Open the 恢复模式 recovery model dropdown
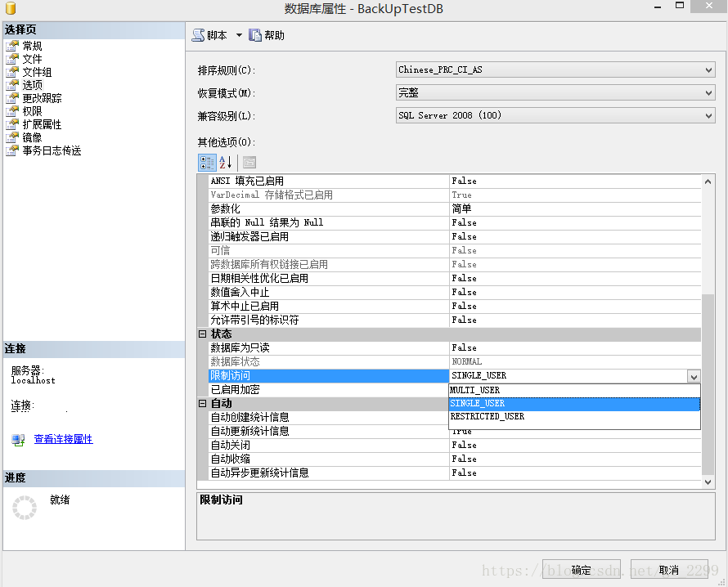The height and width of the screenshot is (587, 728). (708, 93)
